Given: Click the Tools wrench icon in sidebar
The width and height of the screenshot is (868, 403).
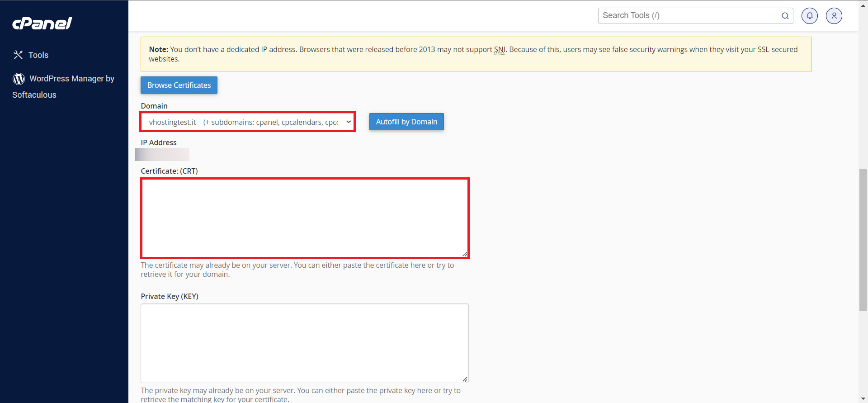Looking at the screenshot, I should pyautogui.click(x=18, y=55).
